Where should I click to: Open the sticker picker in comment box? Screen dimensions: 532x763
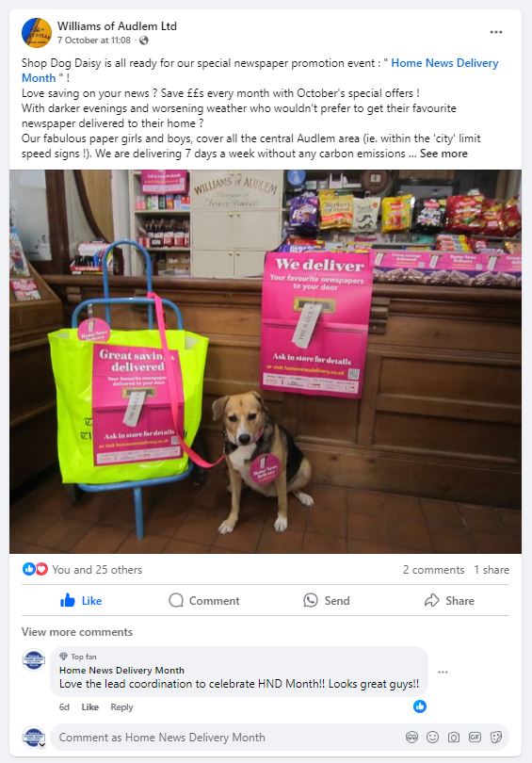495,738
